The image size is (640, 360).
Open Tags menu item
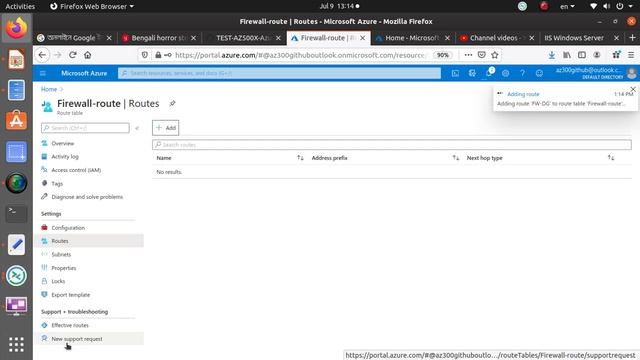[57, 184]
